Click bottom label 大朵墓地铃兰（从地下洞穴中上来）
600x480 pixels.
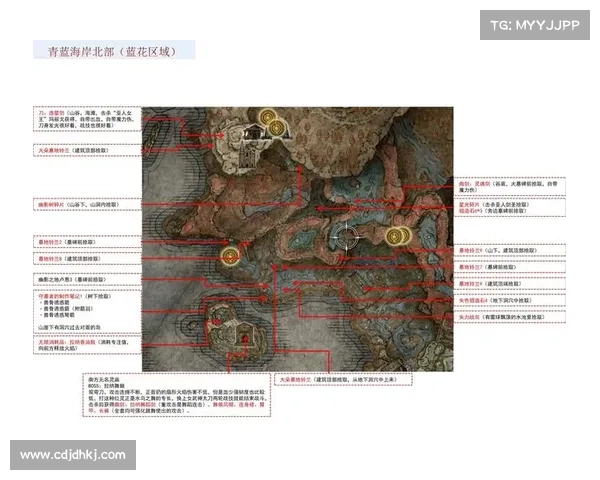click(x=338, y=379)
